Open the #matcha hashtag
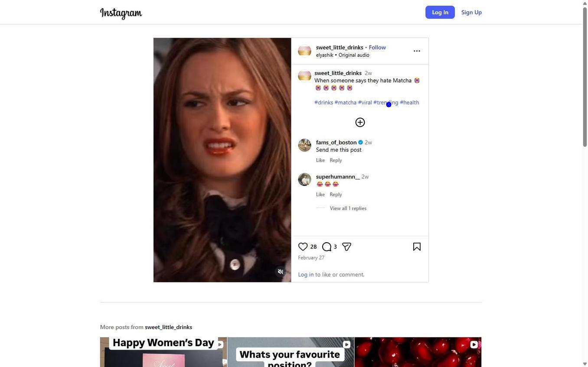The height and width of the screenshot is (367, 588). [345, 103]
